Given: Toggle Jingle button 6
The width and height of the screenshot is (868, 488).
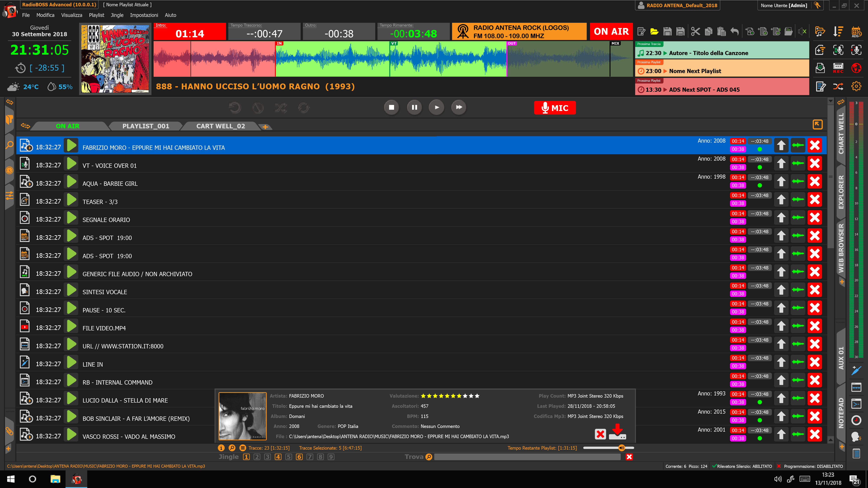Looking at the screenshot, I should coord(299,457).
